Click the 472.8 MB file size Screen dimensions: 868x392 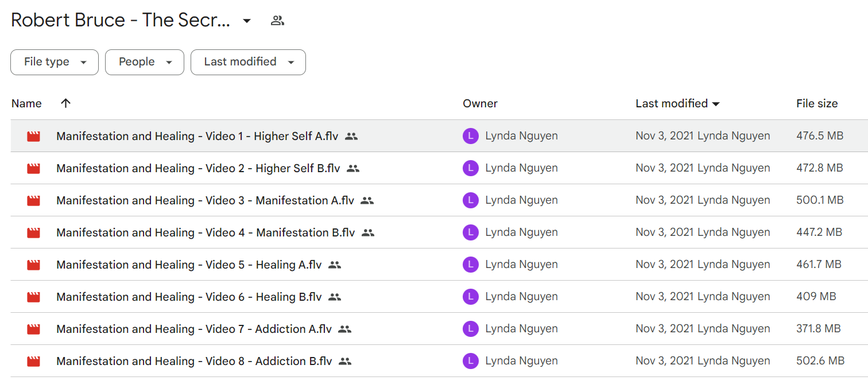coord(820,168)
